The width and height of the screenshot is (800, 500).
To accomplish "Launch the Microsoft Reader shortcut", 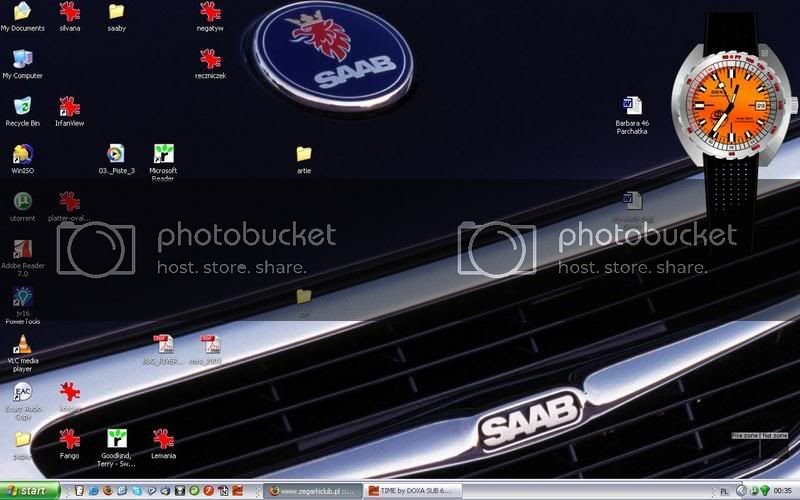I will click(x=163, y=162).
